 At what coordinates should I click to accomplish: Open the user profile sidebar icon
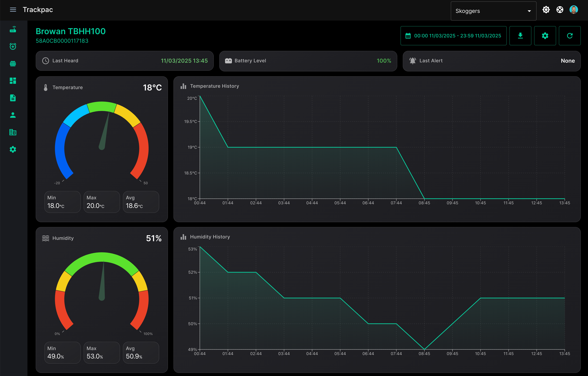click(x=13, y=115)
